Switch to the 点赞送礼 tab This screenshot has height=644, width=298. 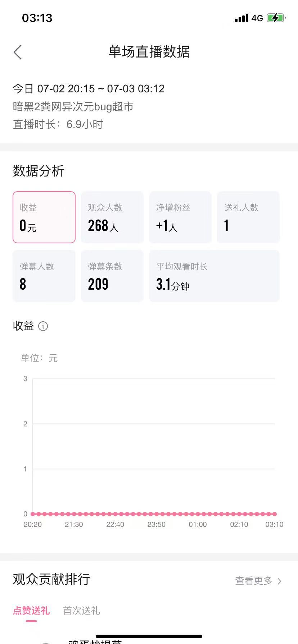point(31,611)
